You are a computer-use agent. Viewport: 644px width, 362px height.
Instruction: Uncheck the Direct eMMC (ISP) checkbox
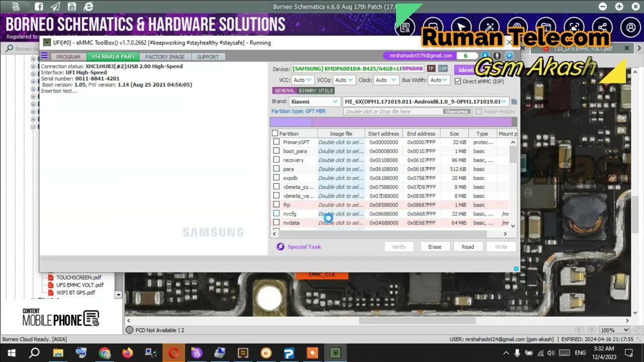click(458, 81)
